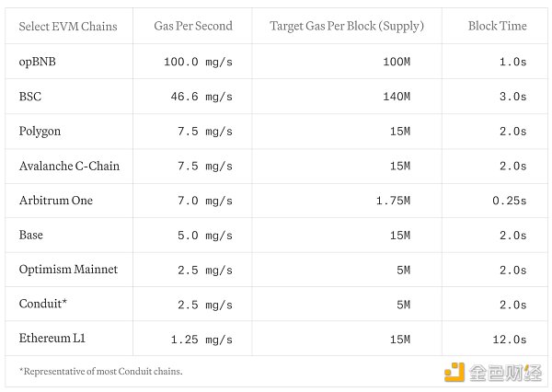Screen dimensions: 552x392
Task: Click Target Gas Per Block (Supply) header
Action: point(347,27)
